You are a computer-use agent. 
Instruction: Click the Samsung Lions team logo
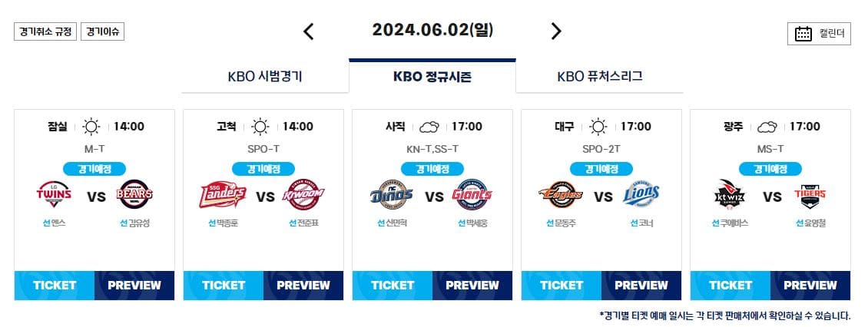[641, 194]
